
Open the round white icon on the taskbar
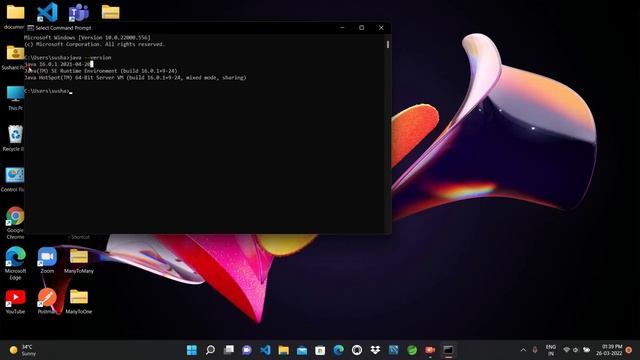pos(357,350)
